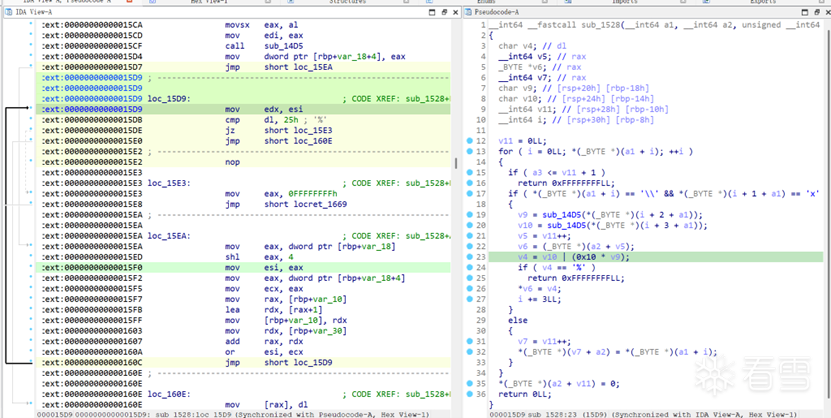Click the 'v5 = v11++;' statement
This screenshot has width=831, height=418.
(x=543, y=236)
